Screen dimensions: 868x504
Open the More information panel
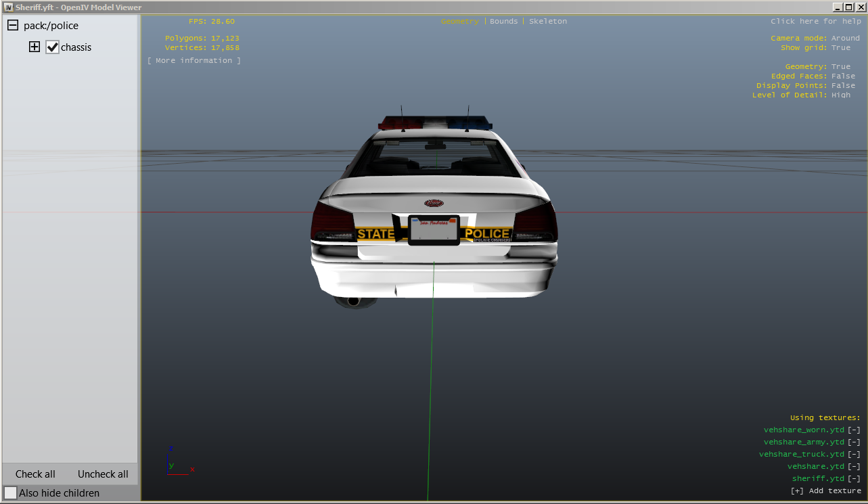[194, 61]
